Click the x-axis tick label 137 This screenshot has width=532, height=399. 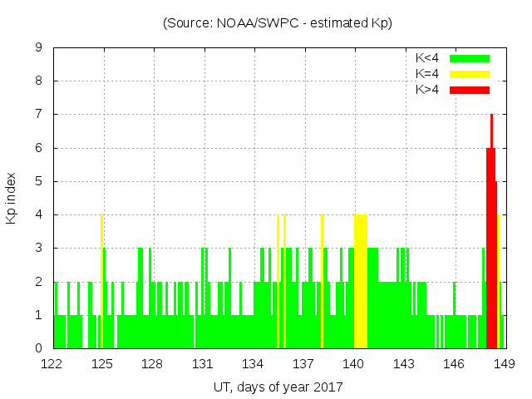[303, 364]
